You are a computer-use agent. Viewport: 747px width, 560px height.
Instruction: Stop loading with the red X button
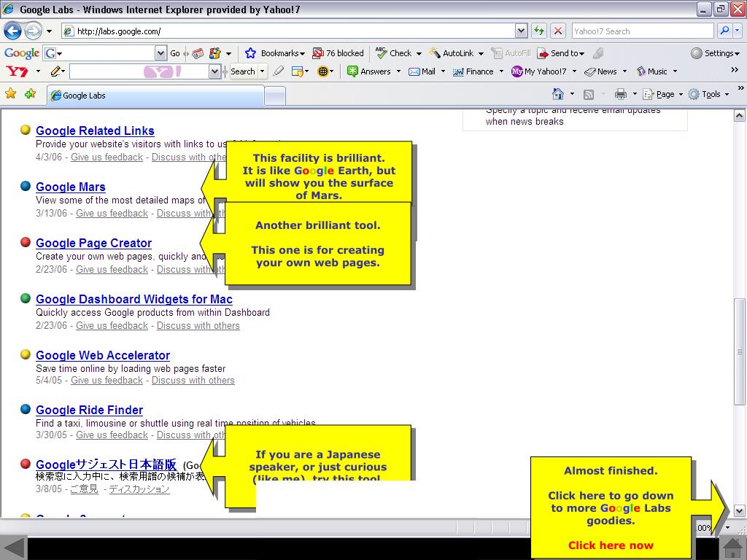[x=558, y=31]
